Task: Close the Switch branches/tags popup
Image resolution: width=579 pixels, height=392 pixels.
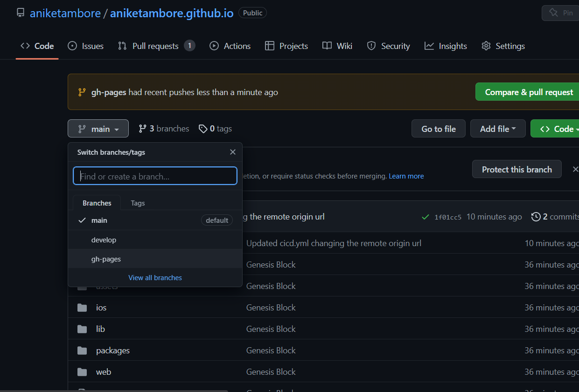Action: pyautogui.click(x=233, y=152)
